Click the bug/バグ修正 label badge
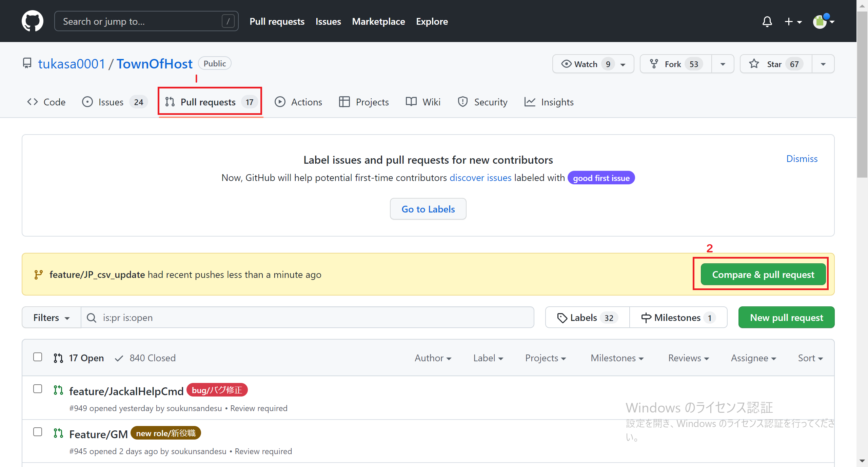868x467 pixels. (217, 390)
